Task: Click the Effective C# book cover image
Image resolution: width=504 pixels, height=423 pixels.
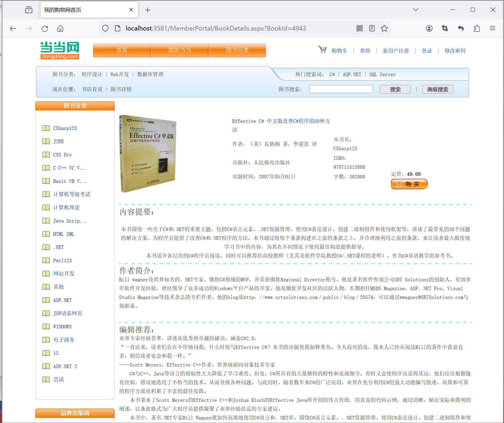Action: click(x=148, y=153)
